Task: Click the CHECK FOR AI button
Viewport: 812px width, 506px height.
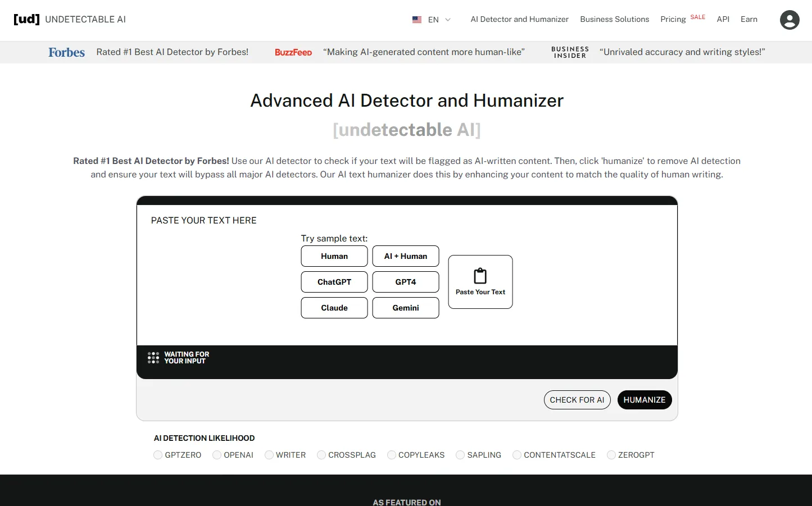Action: [577, 399]
